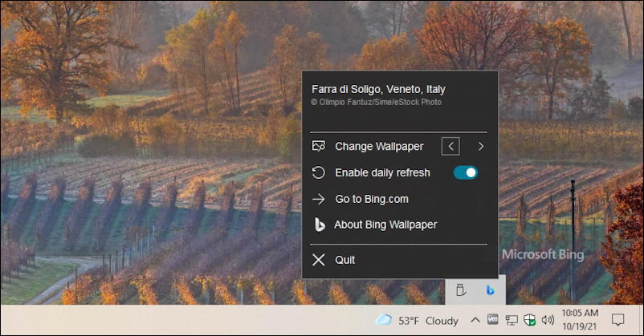Quit Bing Wallpaper from the menu
The height and width of the screenshot is (336, 644).
(344, 260)
